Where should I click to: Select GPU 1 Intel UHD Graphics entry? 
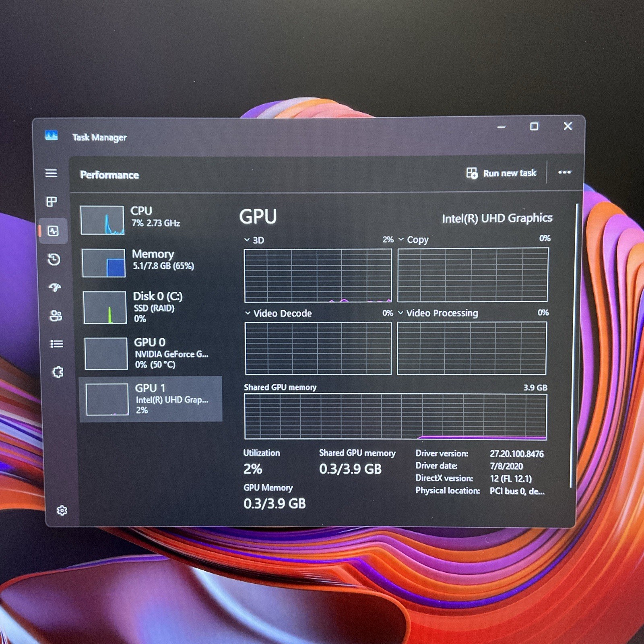pyautogui.click(x=151, y=399)
